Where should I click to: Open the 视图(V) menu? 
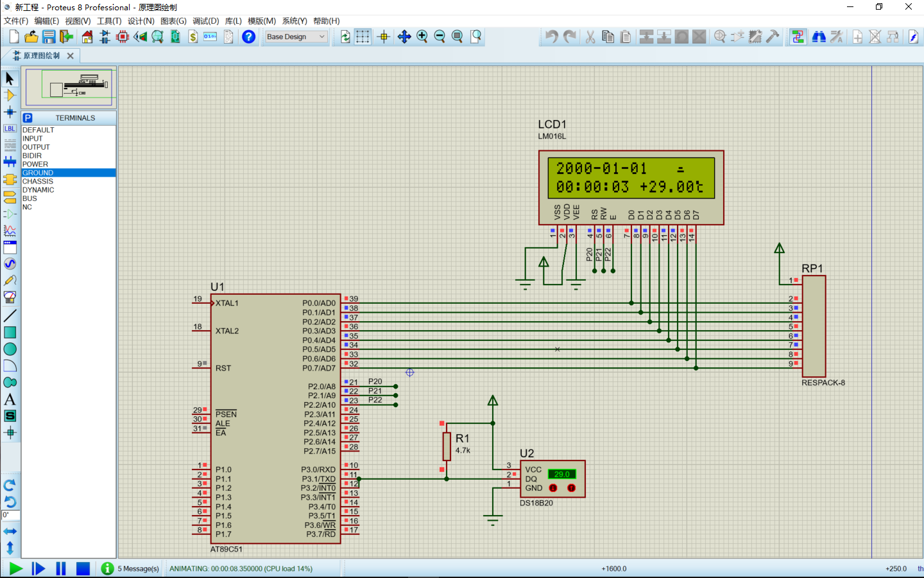78,21
